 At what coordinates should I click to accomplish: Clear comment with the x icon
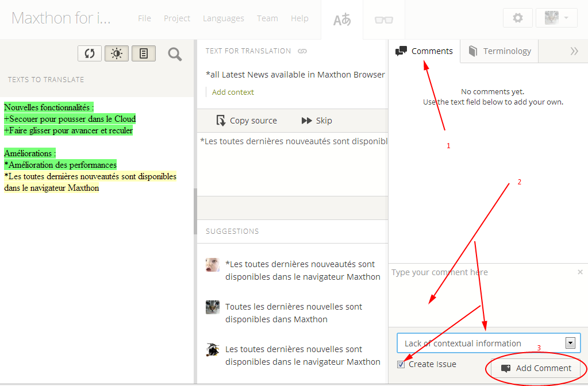click(580, 272)
